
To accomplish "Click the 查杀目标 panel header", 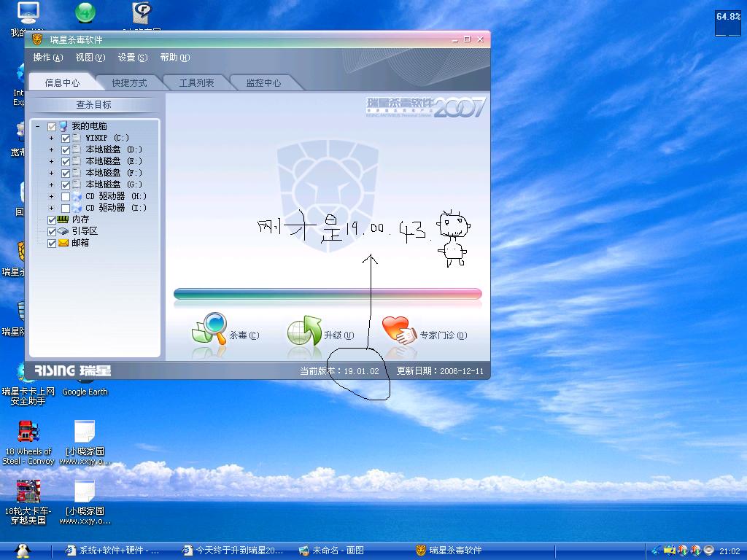I will 94,105.
